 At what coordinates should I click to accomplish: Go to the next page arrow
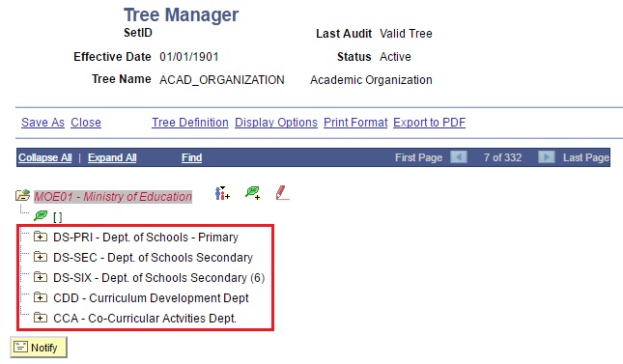[x=547, y=157]
